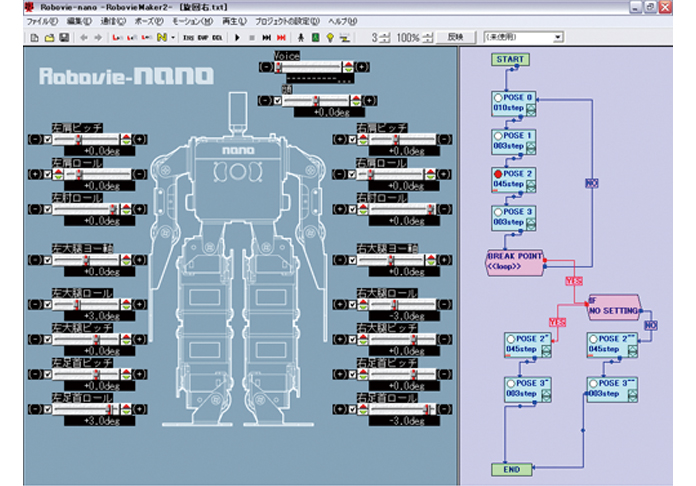Open the 未使用 combo box
Viewport: 696px width, 486px height.
(524, 37)
